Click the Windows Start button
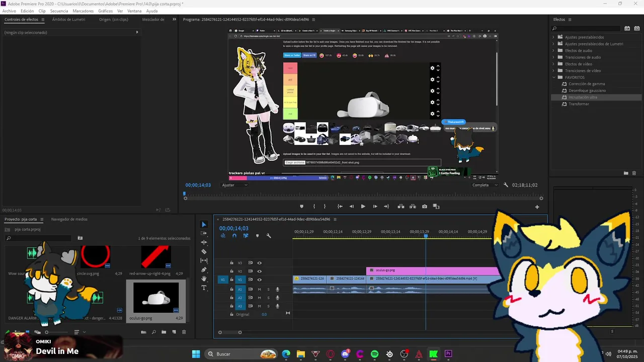This screenshot has width=644, height=362. 196,354
